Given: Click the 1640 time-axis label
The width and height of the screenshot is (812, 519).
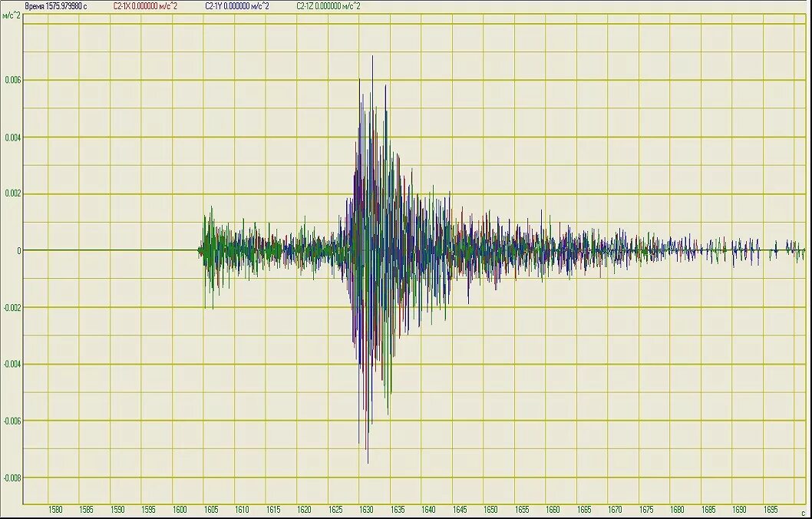Looking at the screenshot, I should coord(428,510).
